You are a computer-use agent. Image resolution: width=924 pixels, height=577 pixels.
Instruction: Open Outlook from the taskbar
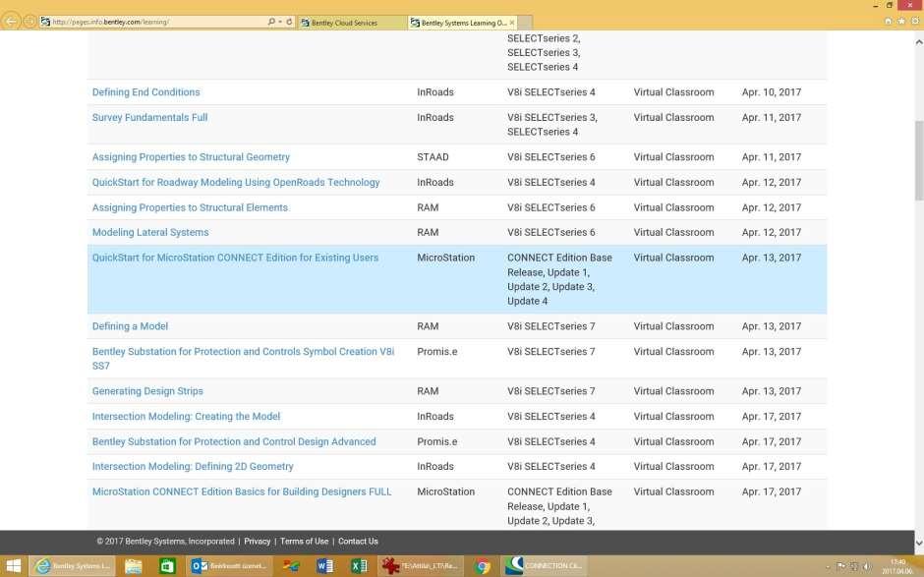point(229,566)
